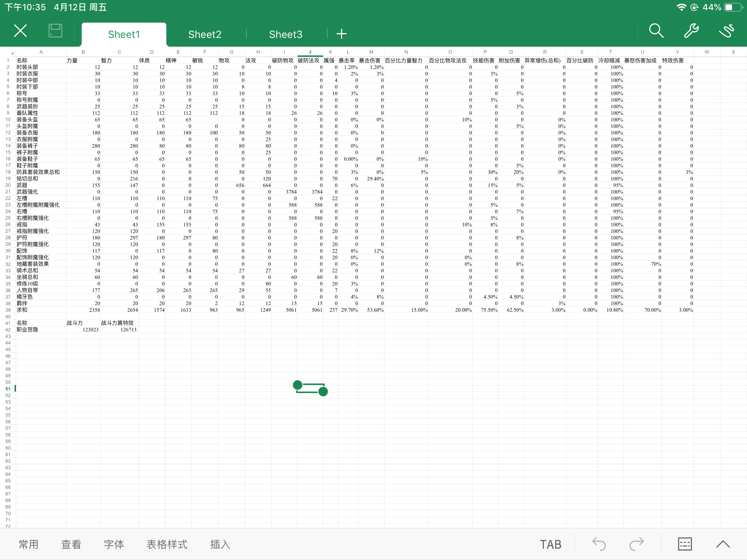Click the save floppy disk icon

pos(55,31)
